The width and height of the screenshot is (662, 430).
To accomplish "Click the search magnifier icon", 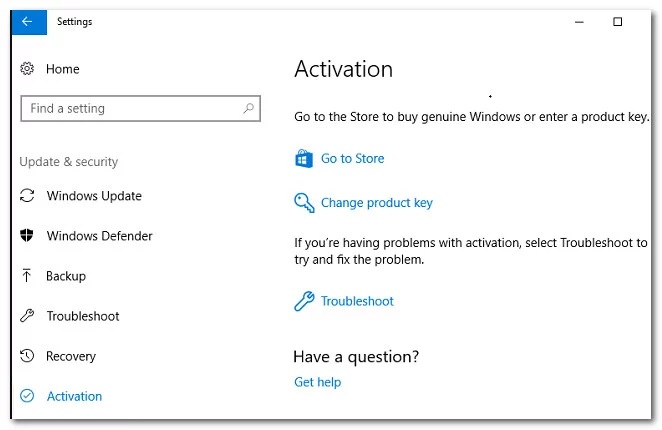I will (x=248, y=109).
